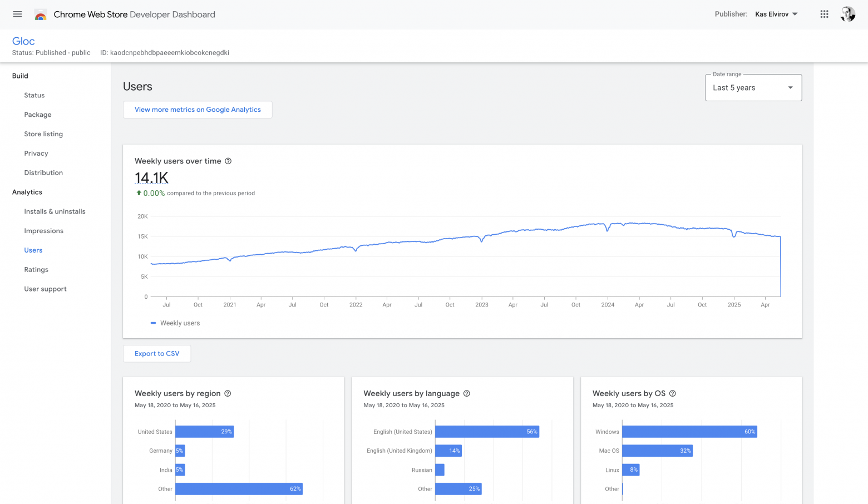This screenshot has height=504, width=868.
Task: Select Ratings in the Analytics sidebar
Action: (x=36, y=269)
